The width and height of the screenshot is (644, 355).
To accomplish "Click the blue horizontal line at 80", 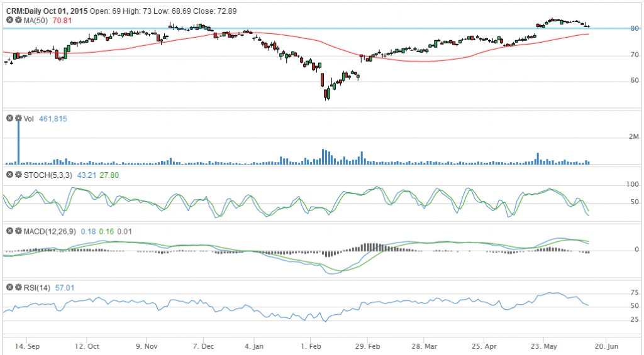I will coord(316,28).
